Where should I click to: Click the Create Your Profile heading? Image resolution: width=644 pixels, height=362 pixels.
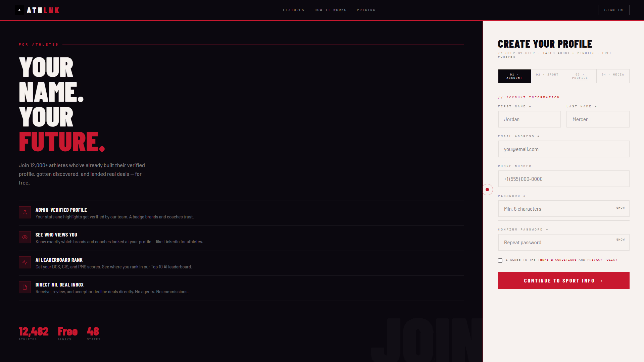coord(545,44)
